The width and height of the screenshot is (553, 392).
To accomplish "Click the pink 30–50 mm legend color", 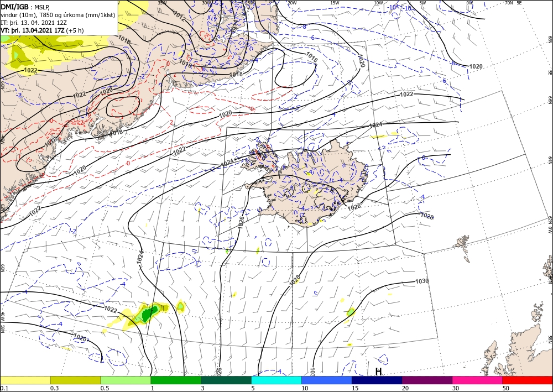I will coord(478,380).
